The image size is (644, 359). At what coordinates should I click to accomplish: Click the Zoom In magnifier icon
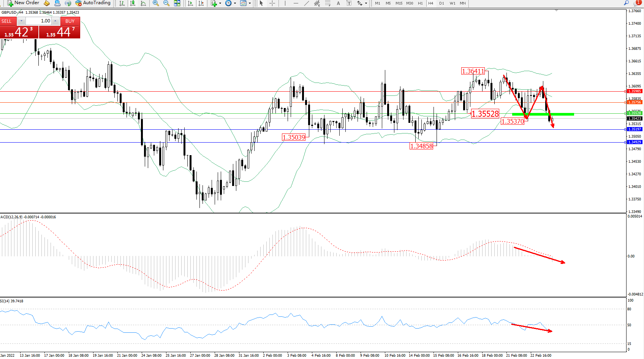click(x=156, y=3)
